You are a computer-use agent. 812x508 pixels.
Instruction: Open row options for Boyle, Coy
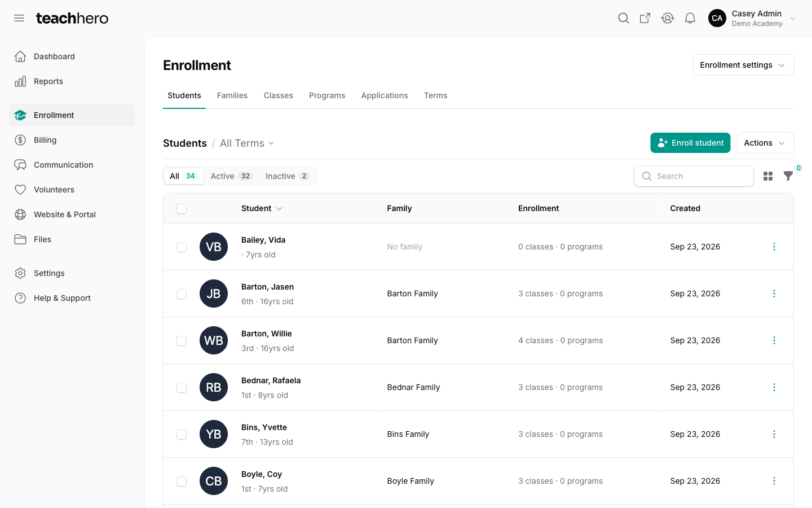click(x=774, y=481)
